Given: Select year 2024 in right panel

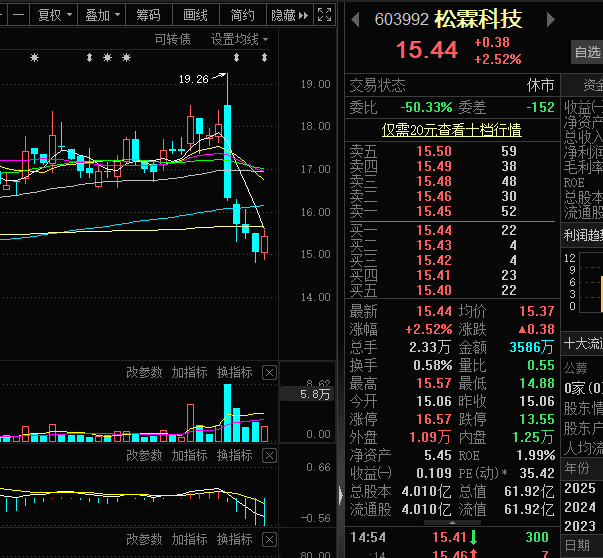Looking at the screenshot, I should (580, 507).
